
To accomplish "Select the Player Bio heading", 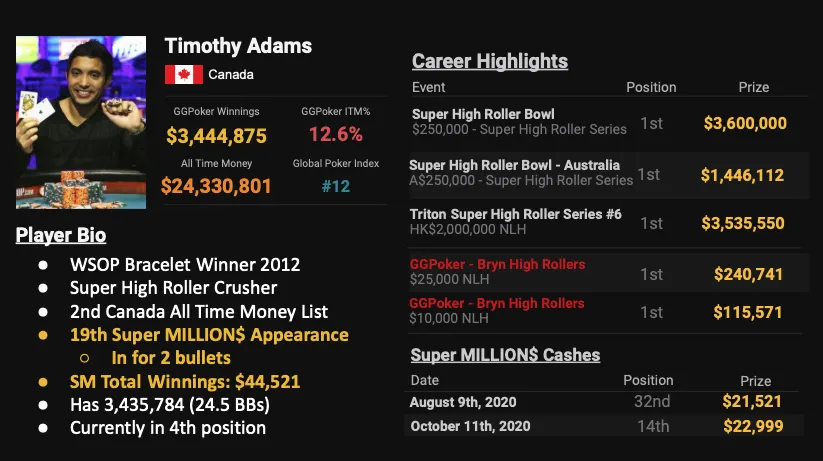I will pos(61,236).
